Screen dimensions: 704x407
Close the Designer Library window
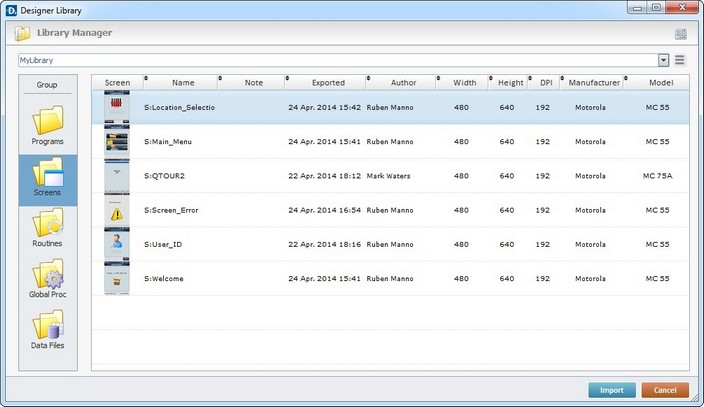(682, 8)
